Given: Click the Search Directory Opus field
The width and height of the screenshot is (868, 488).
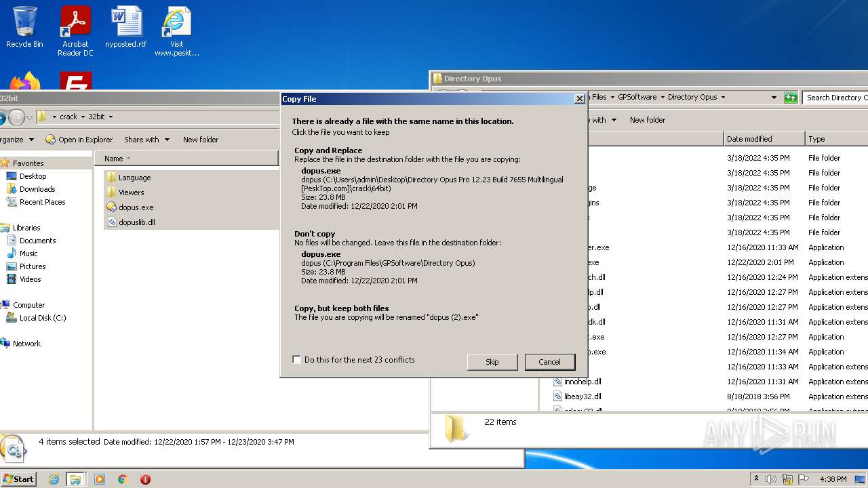Looking at the screenshot, I should coord(835,98).
